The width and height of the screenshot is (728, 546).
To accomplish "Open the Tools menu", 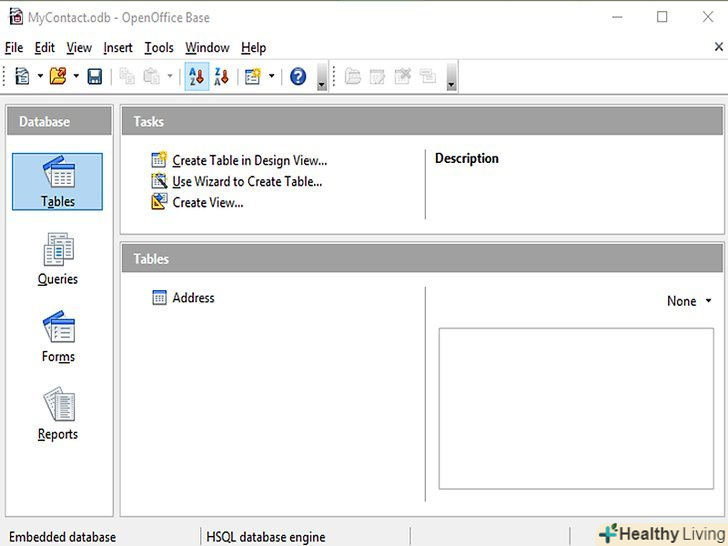I will 159,47.
